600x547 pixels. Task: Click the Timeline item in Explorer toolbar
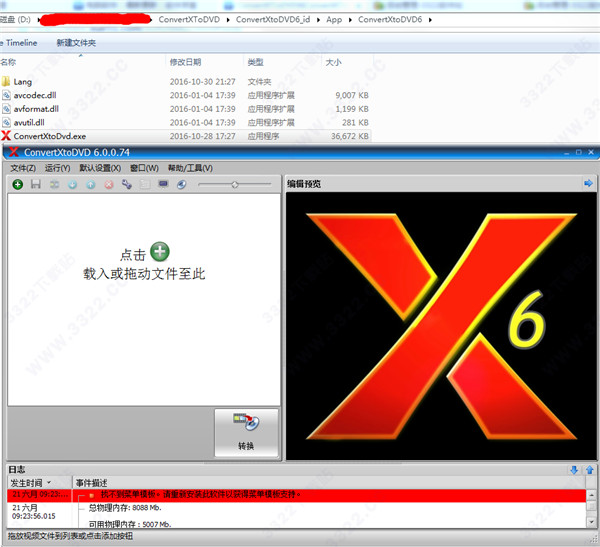(x=20, y=43)
